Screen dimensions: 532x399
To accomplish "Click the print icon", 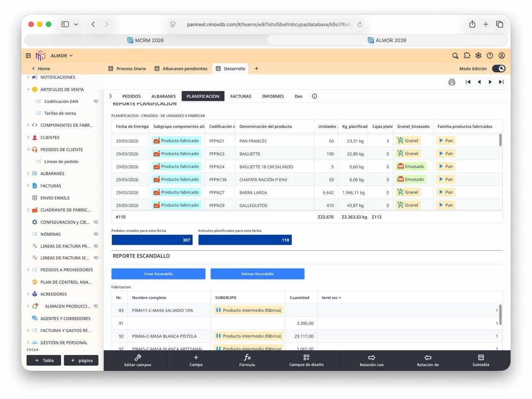I will pos(452,82).
